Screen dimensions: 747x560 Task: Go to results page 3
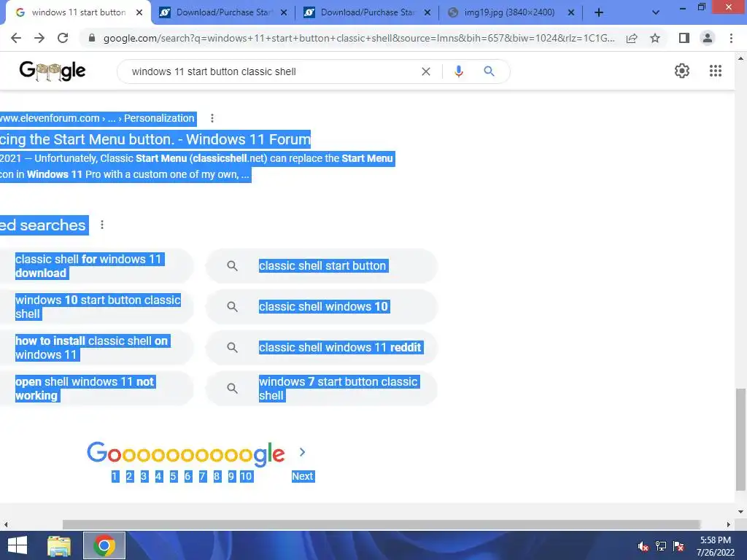tap(144, 476)
